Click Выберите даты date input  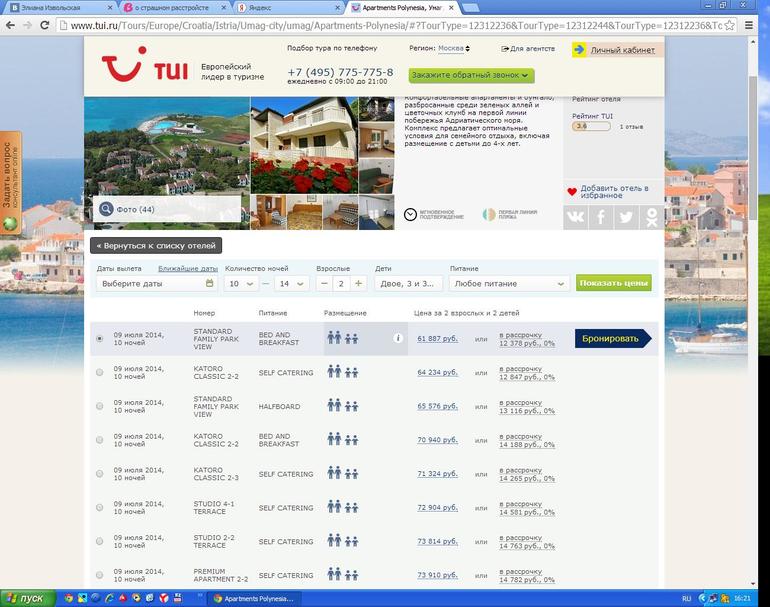pos(157,283)
